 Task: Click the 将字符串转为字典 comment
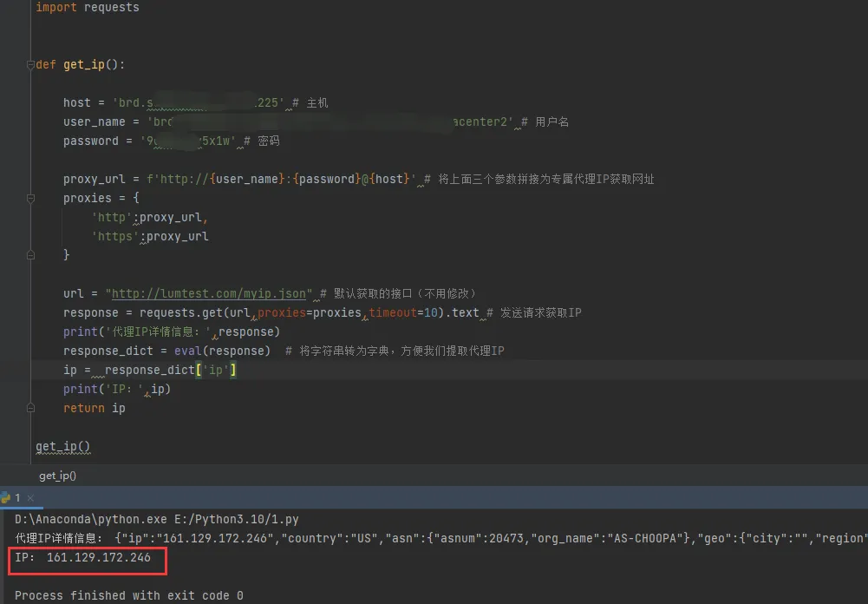click(395, 351)
